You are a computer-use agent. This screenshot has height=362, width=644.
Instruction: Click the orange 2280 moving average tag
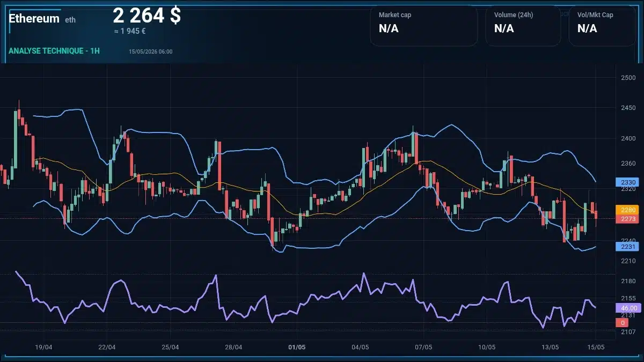pos(626,210)
